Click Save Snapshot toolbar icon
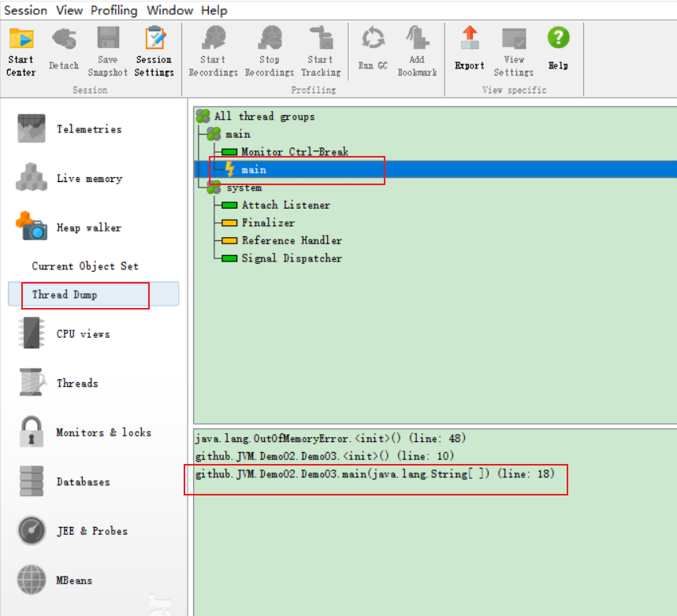The image size is (677, 616). tap(108, 51)
